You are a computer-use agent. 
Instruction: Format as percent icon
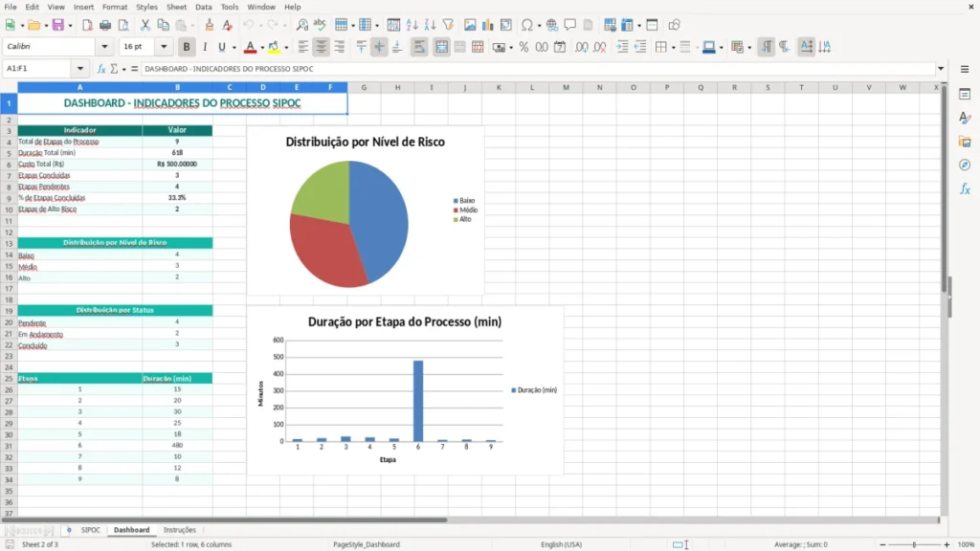523,47
